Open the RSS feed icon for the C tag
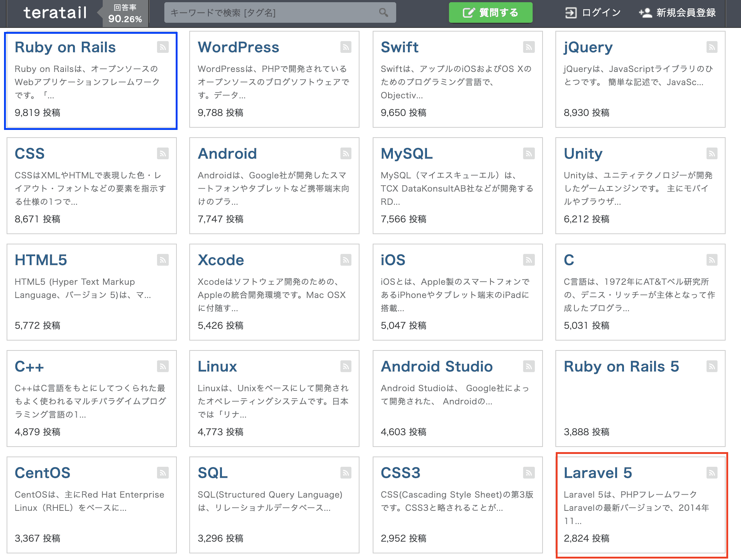 [x=712, y=260]
